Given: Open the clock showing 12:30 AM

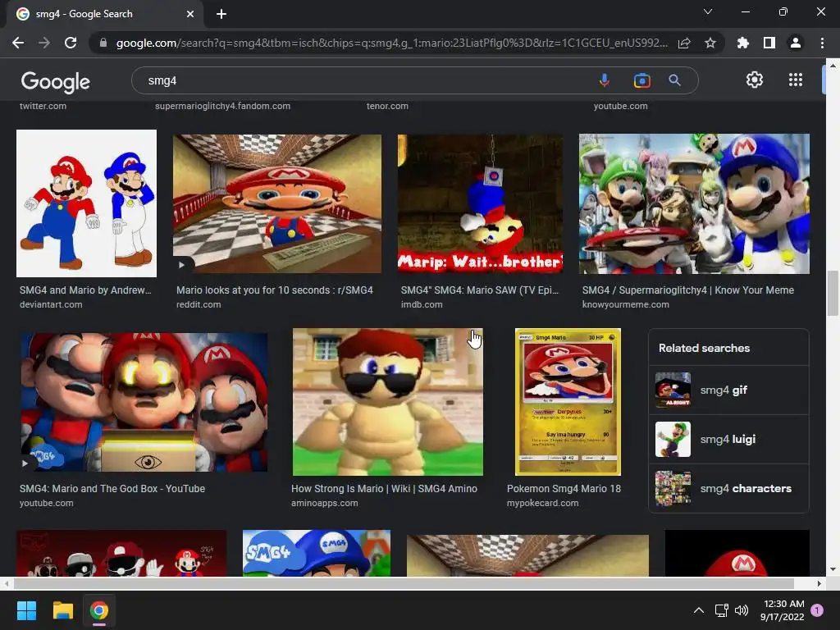Looking at the screenshot, I should pos(783,610).
